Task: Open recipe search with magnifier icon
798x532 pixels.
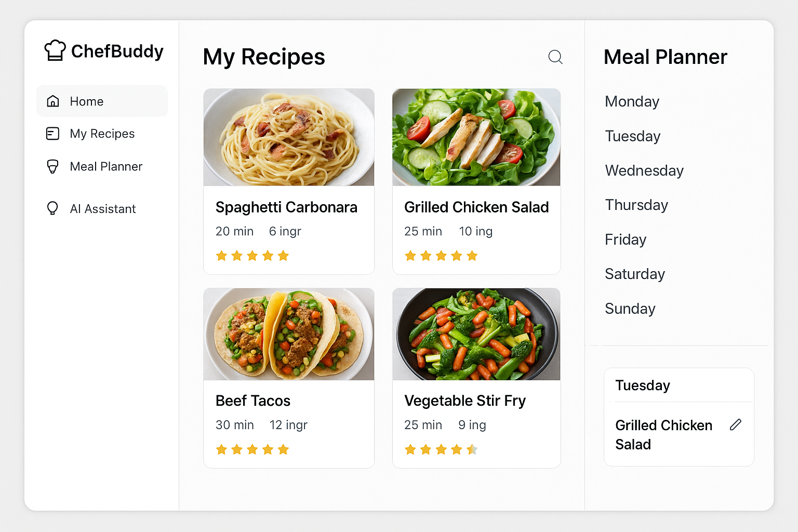Action: click(555, 57)
